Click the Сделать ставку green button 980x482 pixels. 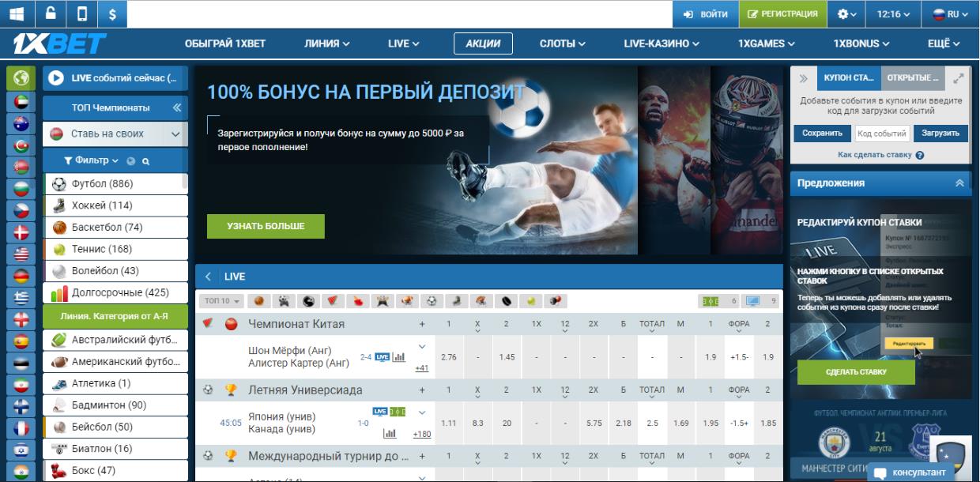coord(856,372)
